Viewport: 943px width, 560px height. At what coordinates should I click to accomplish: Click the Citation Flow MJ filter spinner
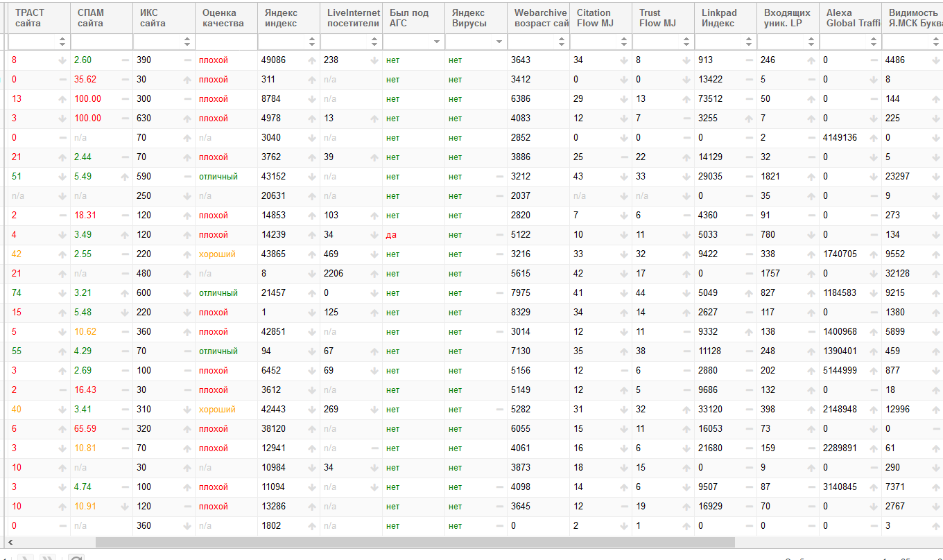coord(624,42)
